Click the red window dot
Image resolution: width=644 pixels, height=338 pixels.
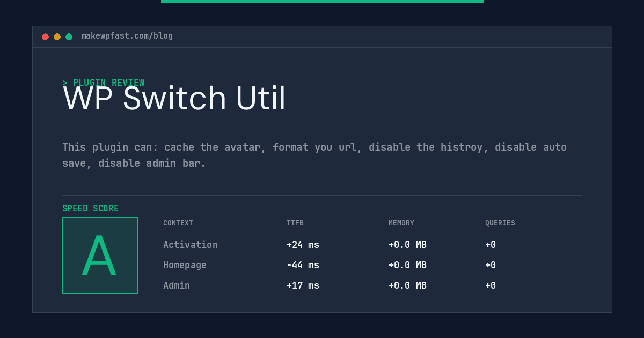pyautogui.click(x=45, y=36)
